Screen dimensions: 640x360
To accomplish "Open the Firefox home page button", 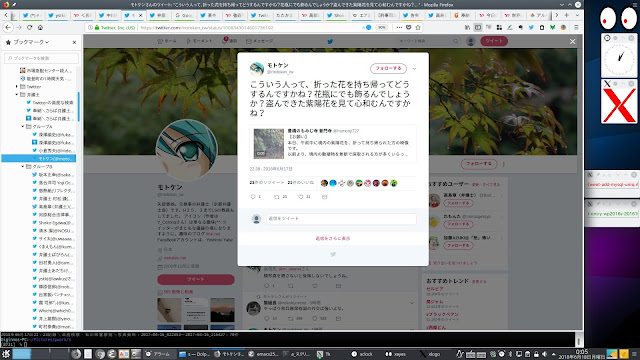I will [x=40, y=27].
